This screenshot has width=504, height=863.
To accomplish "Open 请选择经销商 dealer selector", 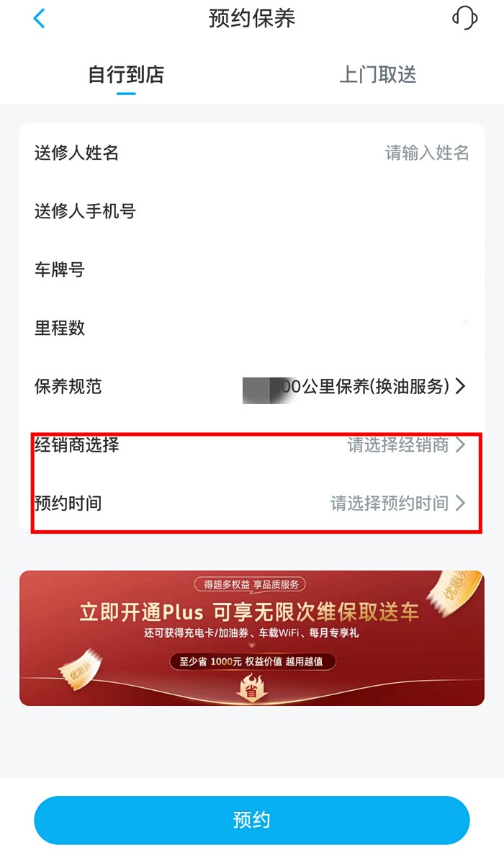I will tap(406, 444).
